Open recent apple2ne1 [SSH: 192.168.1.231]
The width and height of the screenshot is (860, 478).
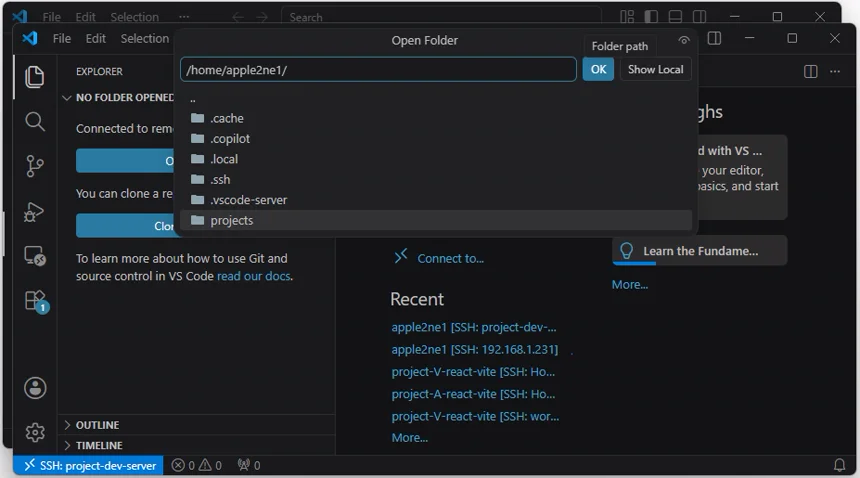click(474, 350)
